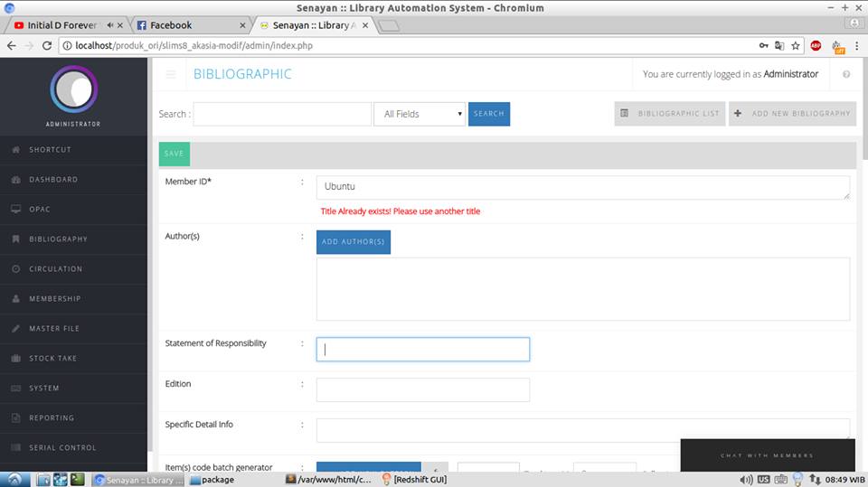Open the AdBlock extension icon
This screenshot has height=487, width=868.
pos(816,45)
